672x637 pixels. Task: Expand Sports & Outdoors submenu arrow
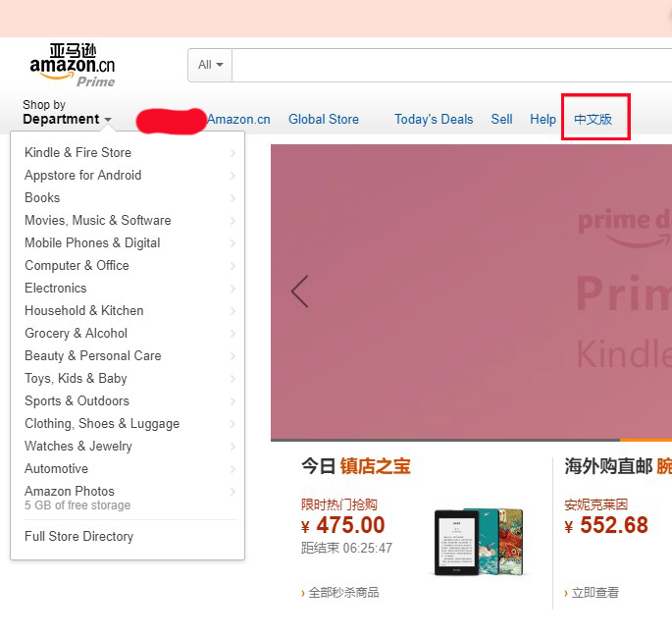(233, 400)
